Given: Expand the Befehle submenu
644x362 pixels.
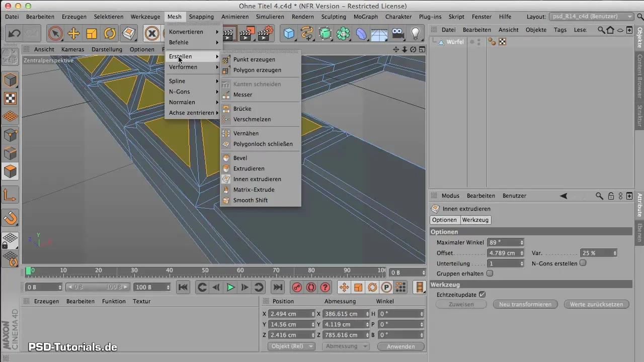Looking at the screenshot, I should [x=193, y=42].
